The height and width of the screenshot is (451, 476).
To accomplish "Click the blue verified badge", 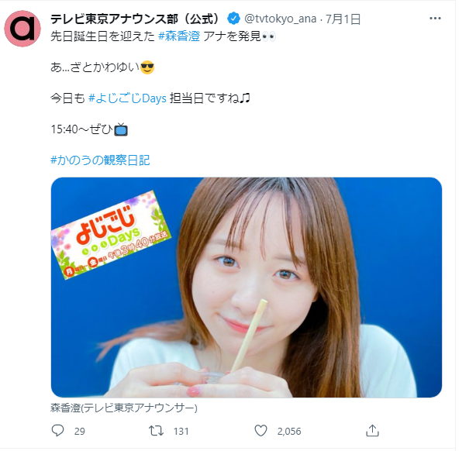I will [233, 19].
